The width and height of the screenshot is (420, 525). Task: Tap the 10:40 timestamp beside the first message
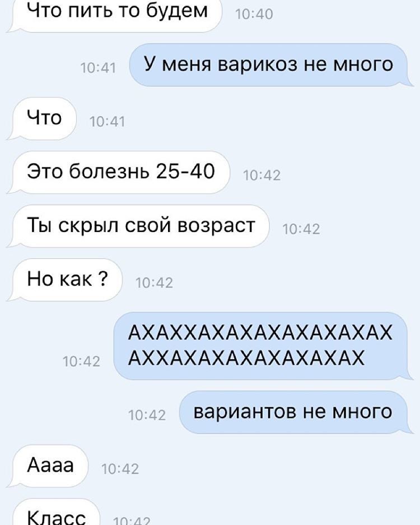pyautogui.click(x=254, y=14)
